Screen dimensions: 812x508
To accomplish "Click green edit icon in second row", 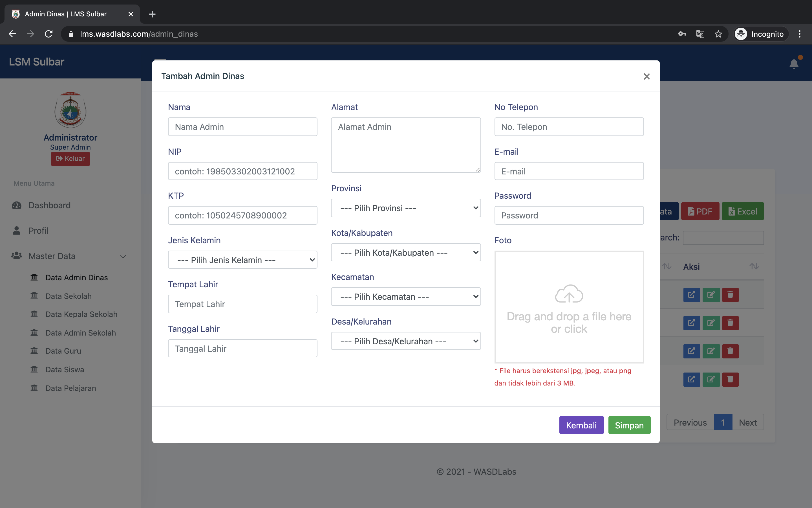I will 711,323.
